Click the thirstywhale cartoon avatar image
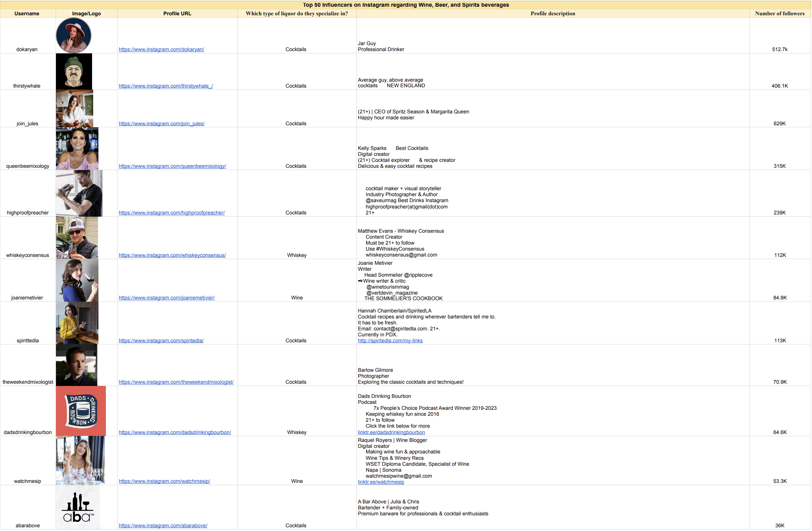 (x=74, y=72)
